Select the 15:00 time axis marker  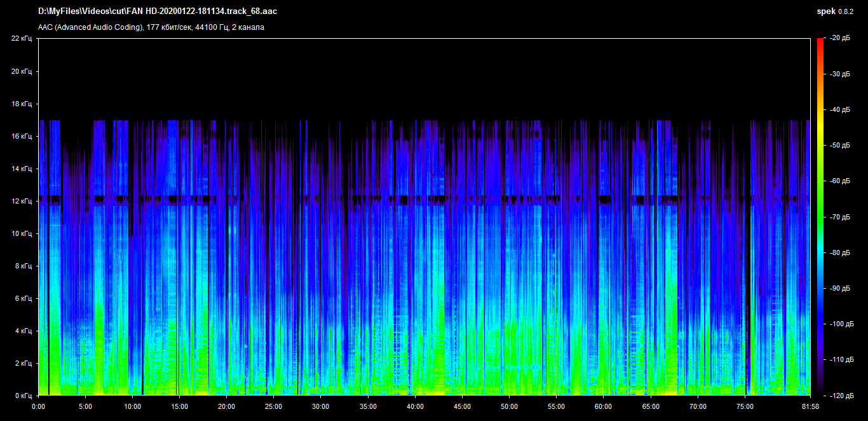point(179,406)
